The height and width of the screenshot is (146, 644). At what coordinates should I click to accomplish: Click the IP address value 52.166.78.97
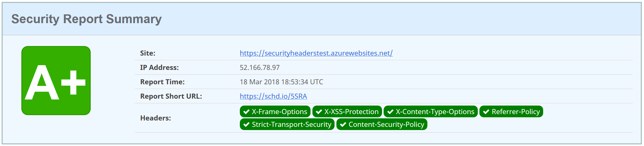point(260,68)
